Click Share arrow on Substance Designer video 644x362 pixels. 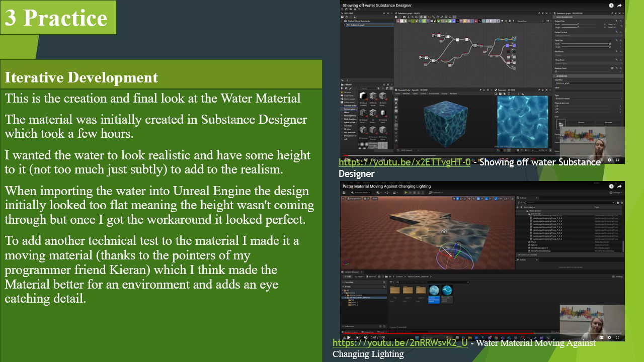click(x=619, y=6)
